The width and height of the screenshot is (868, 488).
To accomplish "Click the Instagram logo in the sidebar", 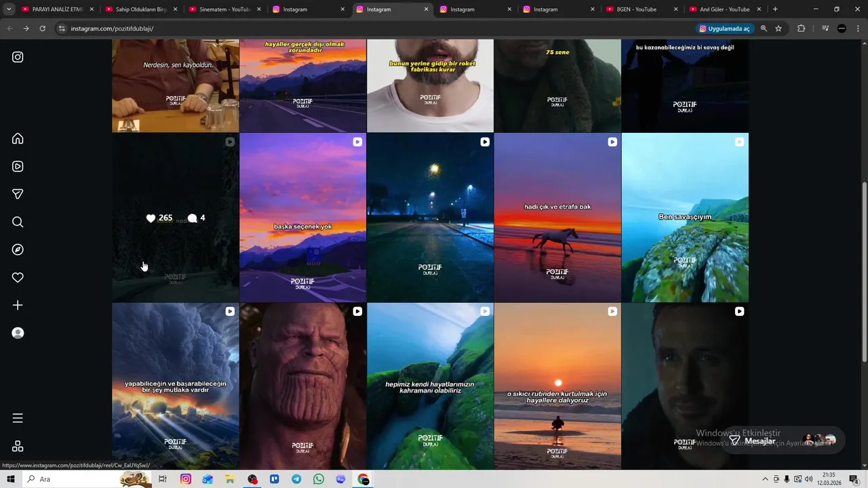I will pos(18,57).
